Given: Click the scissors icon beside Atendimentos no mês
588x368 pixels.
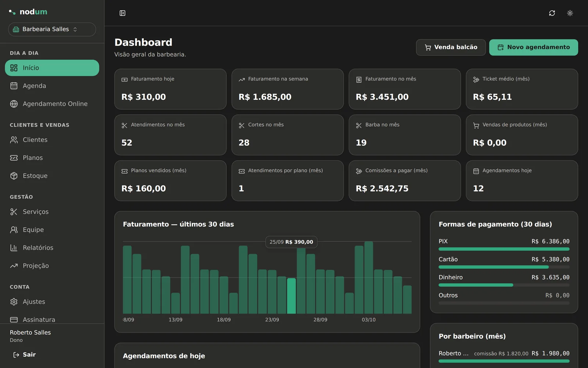Looking at the screenshot, I should [125, 125].
